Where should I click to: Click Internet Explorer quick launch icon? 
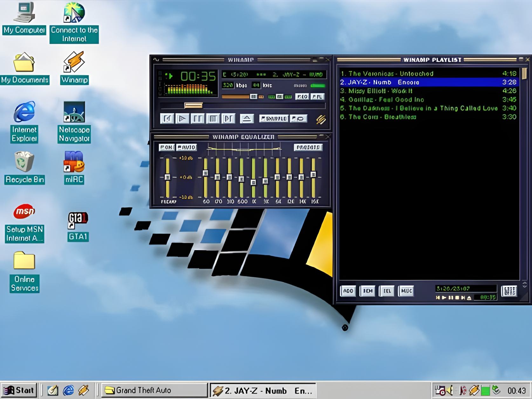[68, 390]
